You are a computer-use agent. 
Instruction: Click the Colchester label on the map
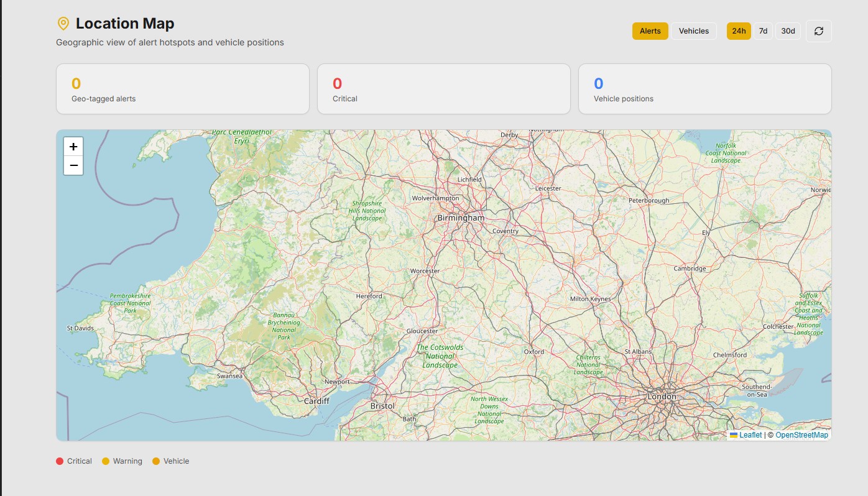pos(778,326)
